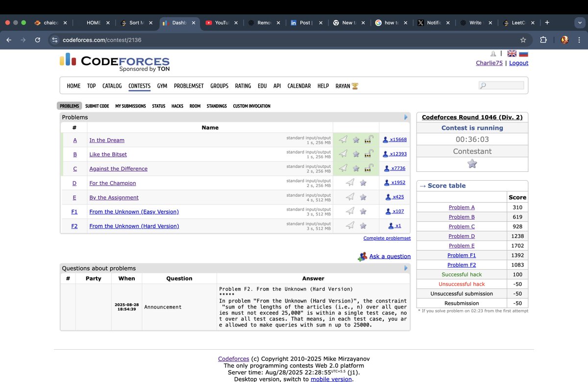
Task: Open MY SUBMISSIONS tab
Action: 130,106
